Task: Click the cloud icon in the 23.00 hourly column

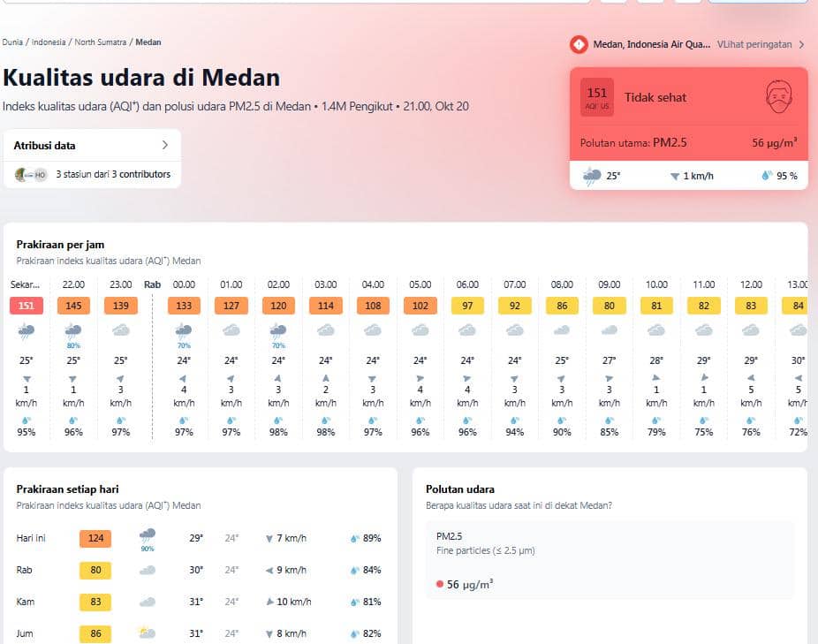Action: [120, 330]
